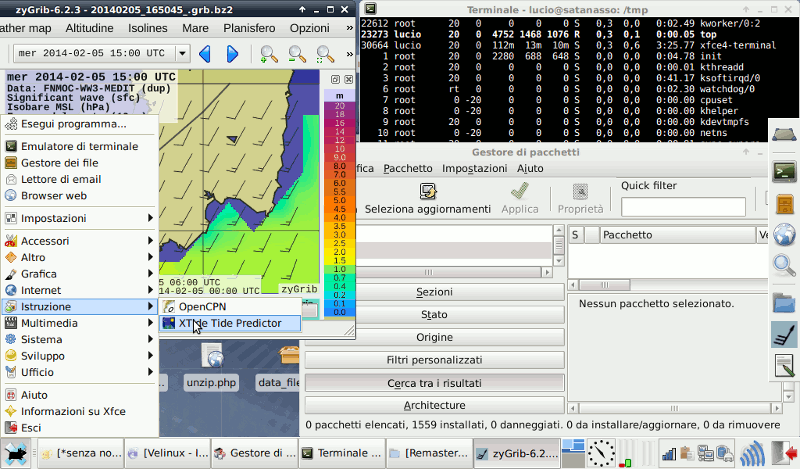Screen dimensions: 800x469
Task: Open file cabinet icon in side panel
Action: click(x=784, y=204)
